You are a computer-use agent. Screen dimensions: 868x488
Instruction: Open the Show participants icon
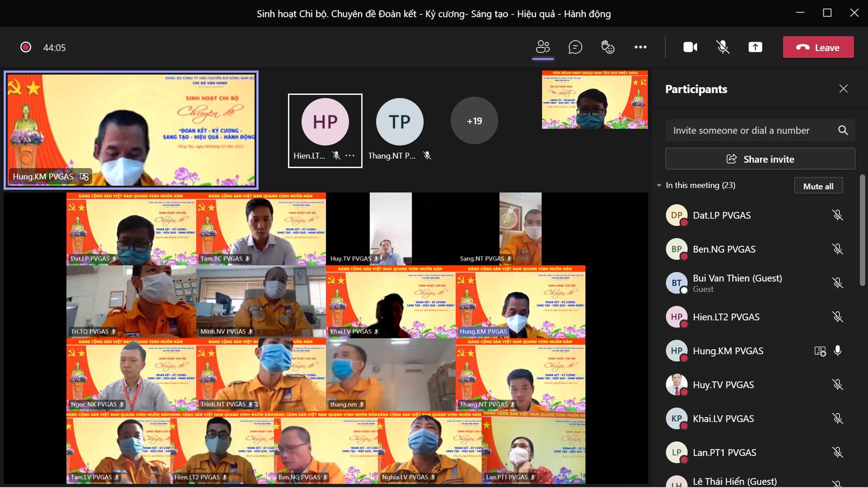coord(542,47)
